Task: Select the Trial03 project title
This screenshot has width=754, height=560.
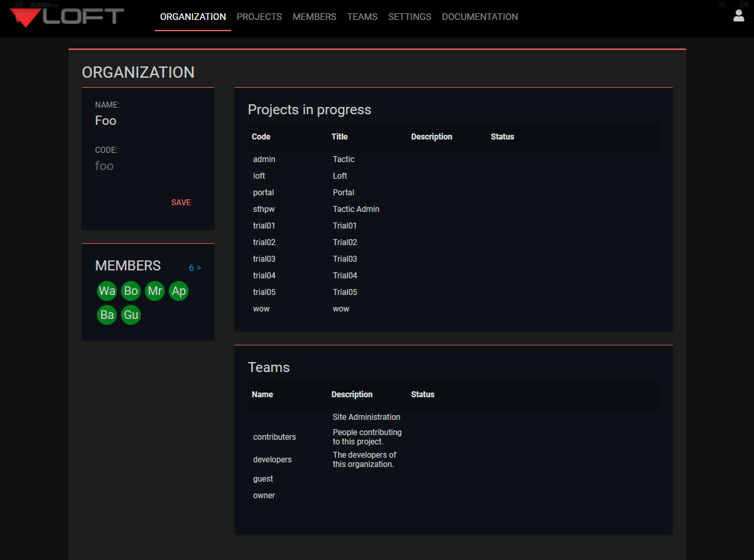Action: point(345,258)
